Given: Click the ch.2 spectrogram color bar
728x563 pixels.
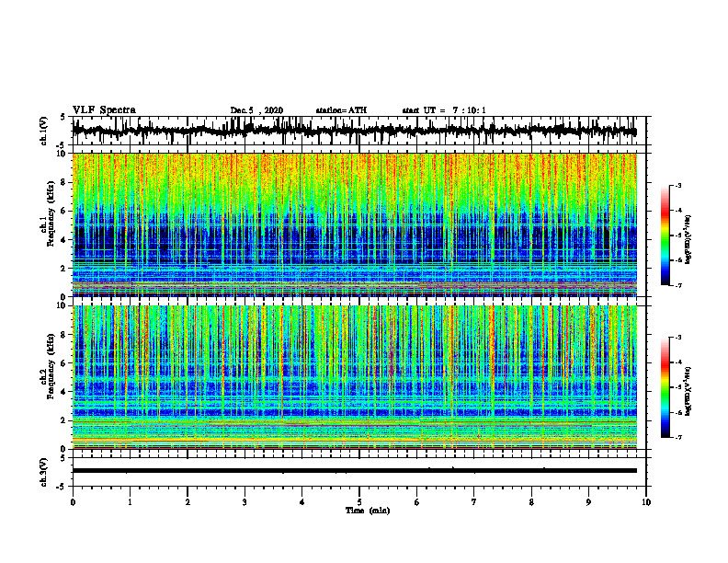Looking at the screenshot, I should click(x=665, y=387).
